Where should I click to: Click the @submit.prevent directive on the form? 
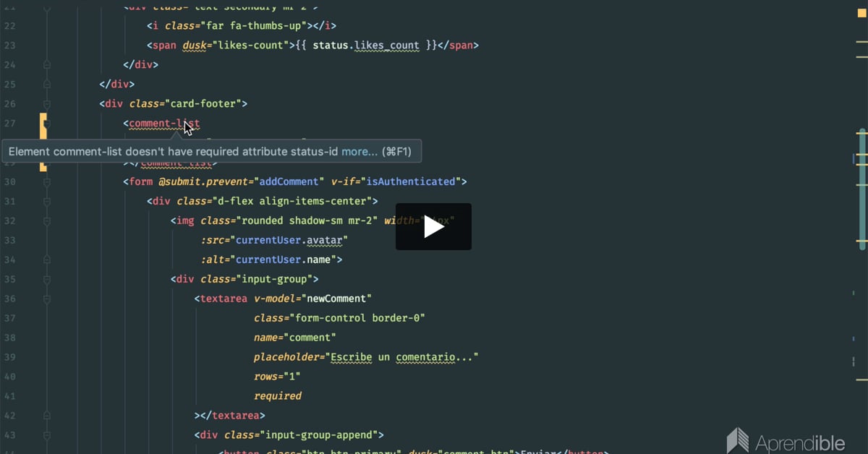(203, 181)
